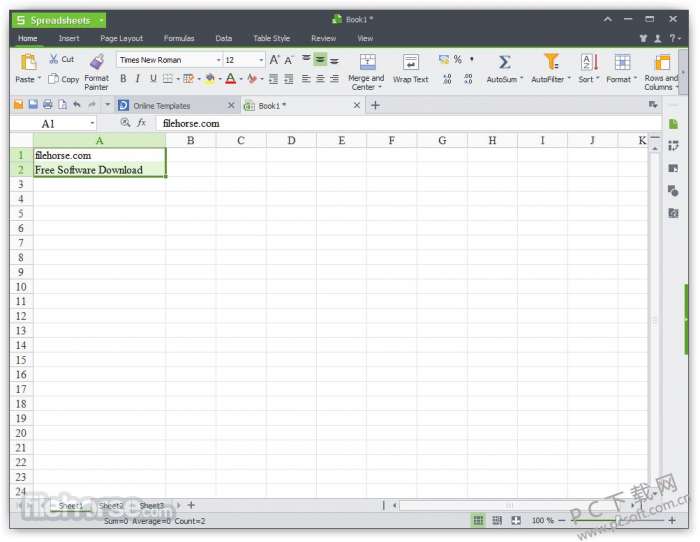Expand the font color dropdown arrow
Screen dimensions: 700x542
(x=241, y=79)
